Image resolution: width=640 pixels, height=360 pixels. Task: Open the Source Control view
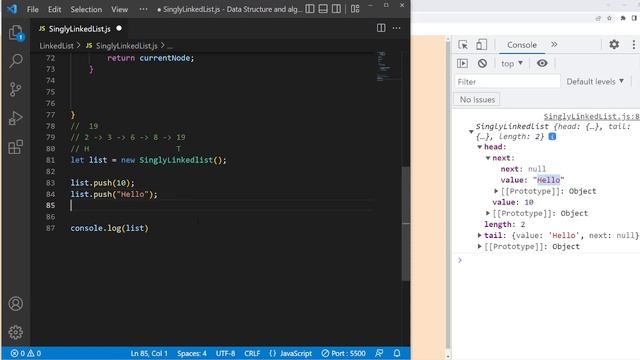click(x=16, y=89)
